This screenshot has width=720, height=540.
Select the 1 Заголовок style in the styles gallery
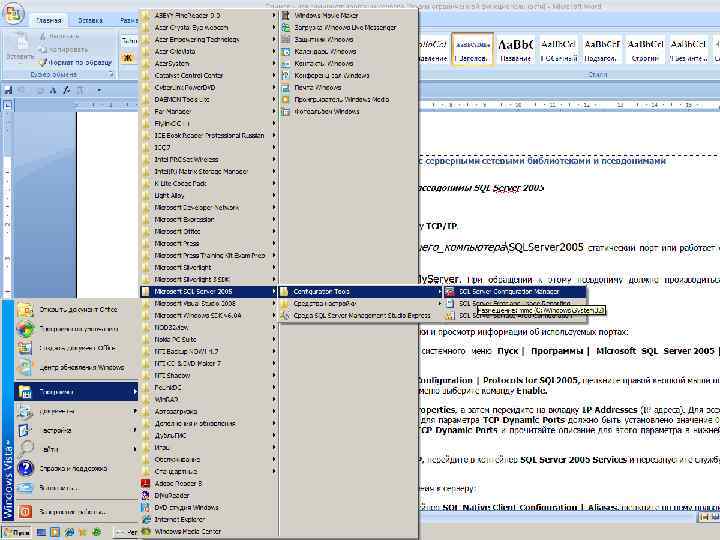(472, 50)
